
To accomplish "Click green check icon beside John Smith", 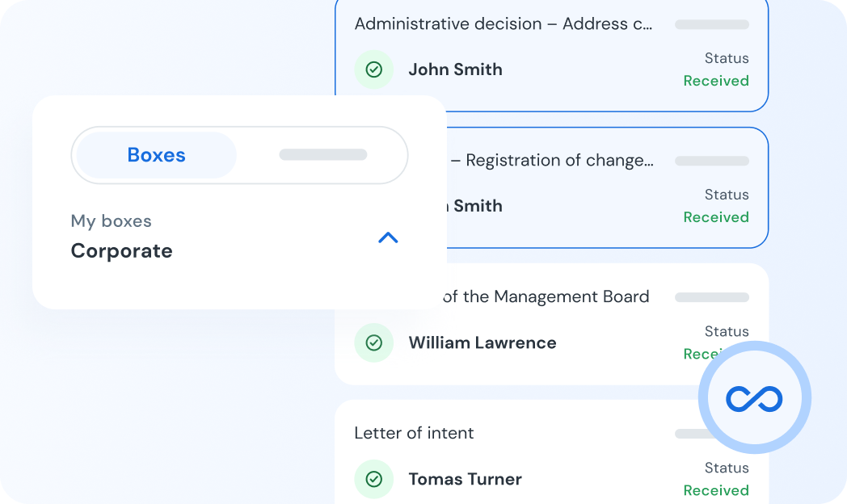I will click(373, 69).
